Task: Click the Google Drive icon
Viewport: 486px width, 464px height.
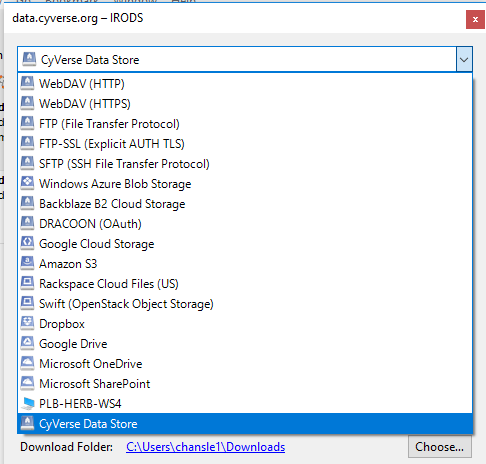Action: coord(27,343)
